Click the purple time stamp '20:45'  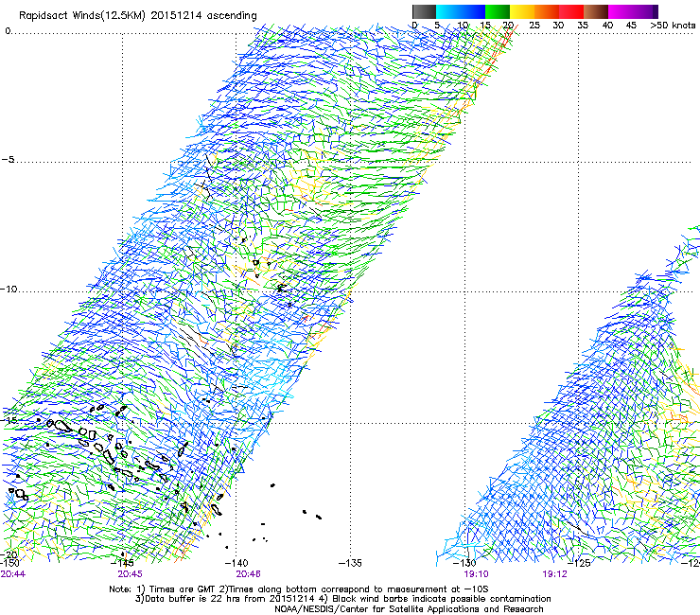[x=130, y=574]
